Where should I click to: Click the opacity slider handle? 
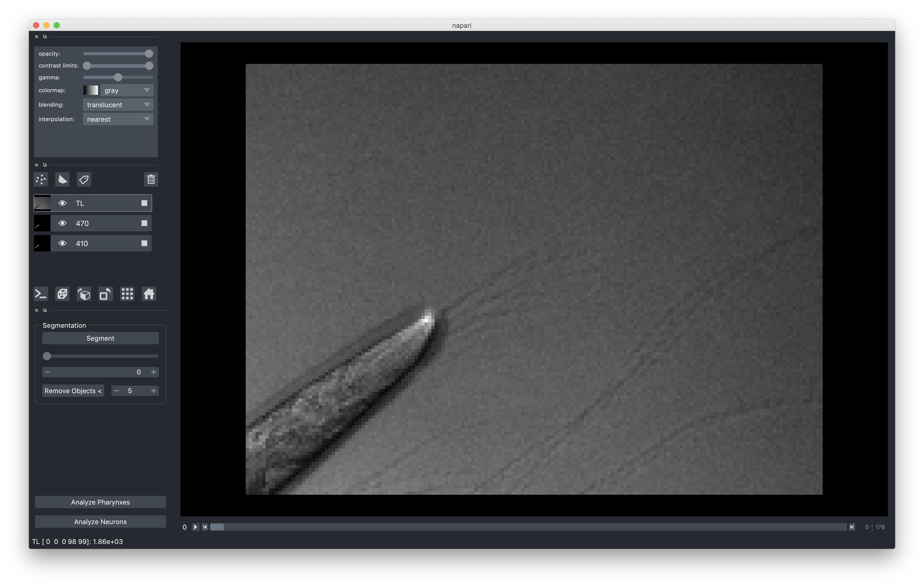[x=149, y=54]
